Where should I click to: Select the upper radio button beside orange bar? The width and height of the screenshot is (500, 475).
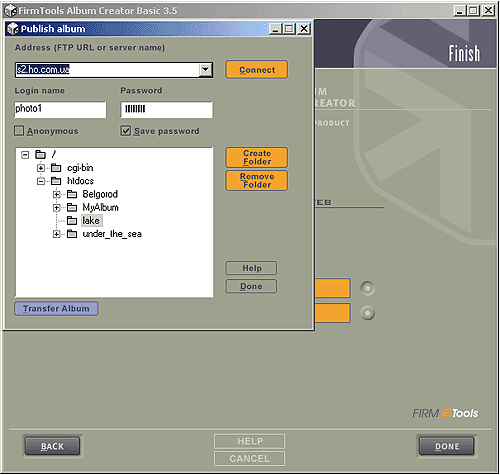tap(368, 288)
